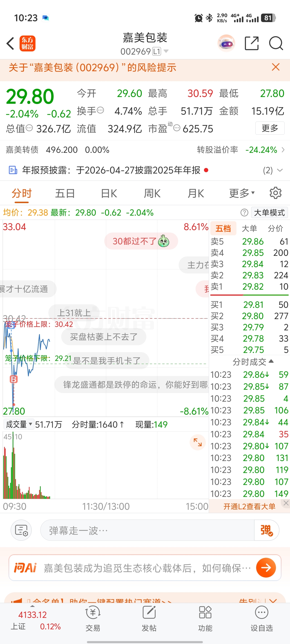Tap 买1 price 29.81 row

(x=249, y=305)
